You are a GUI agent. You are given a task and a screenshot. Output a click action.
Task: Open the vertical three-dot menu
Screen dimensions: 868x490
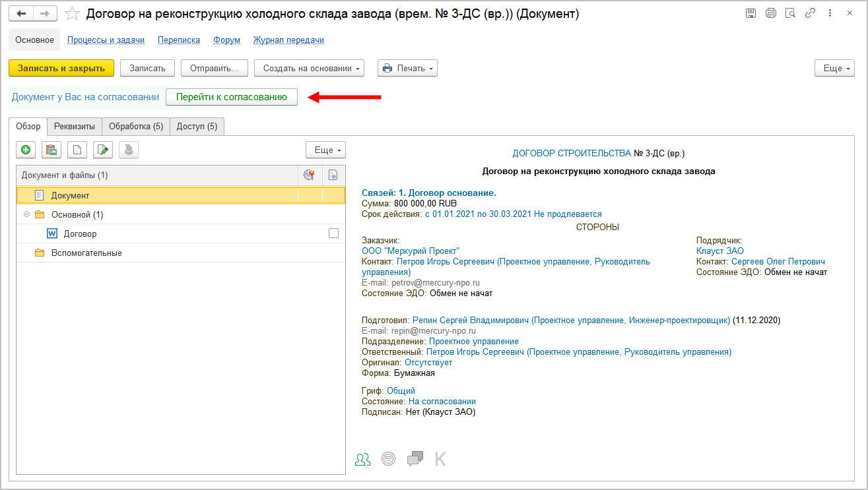830,13
